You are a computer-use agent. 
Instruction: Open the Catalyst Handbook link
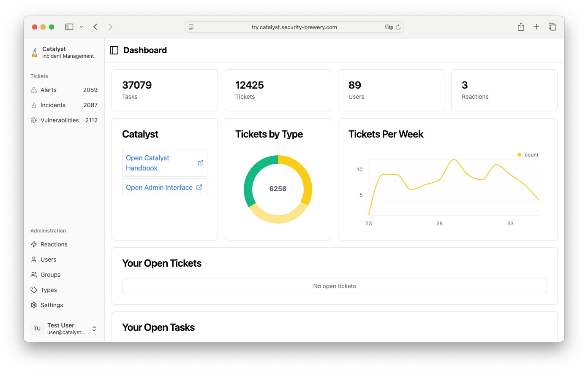click(x=147, y=163)
